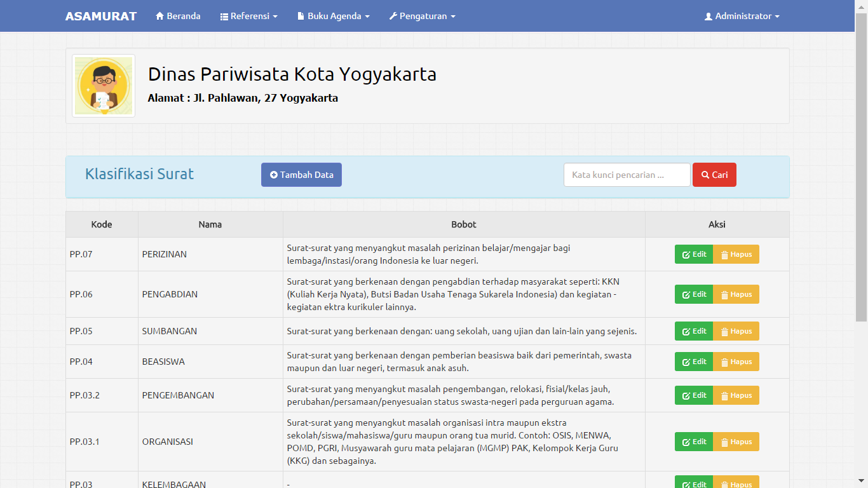Viewport: 868px width, 488px height.
Task: Click the trash icon for PP.07 row
Action: 724,255
